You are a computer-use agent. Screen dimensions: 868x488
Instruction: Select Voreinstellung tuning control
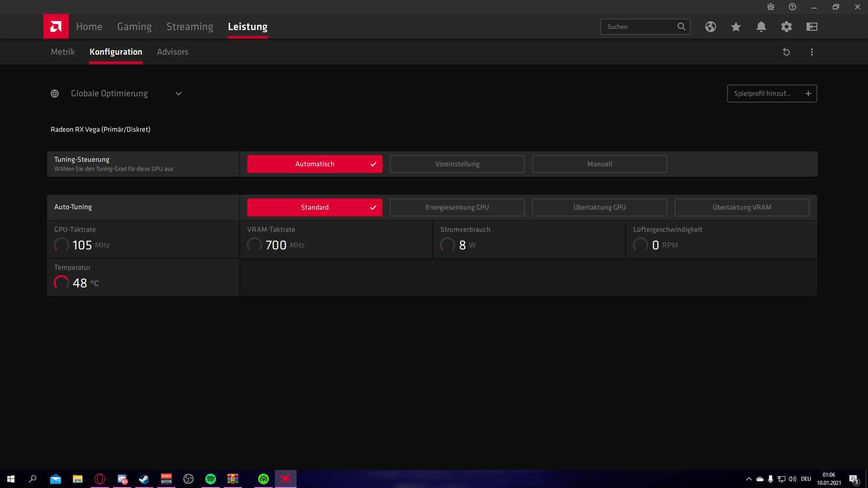457,164
